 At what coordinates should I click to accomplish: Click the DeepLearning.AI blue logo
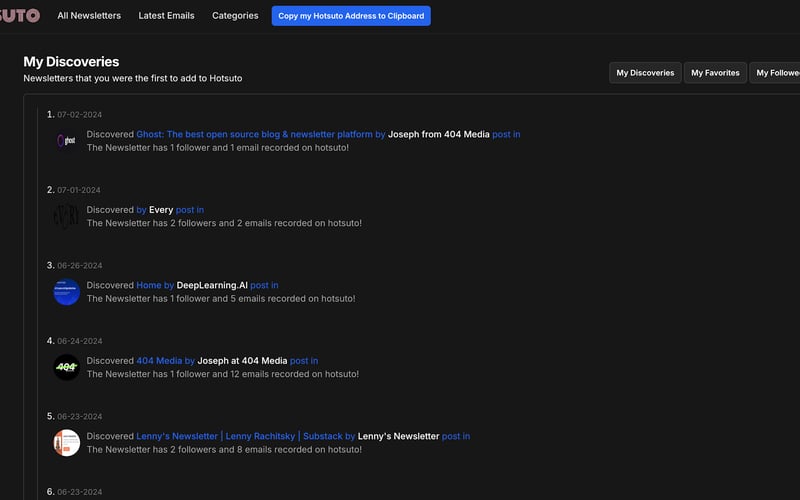(x=66, y=292)
